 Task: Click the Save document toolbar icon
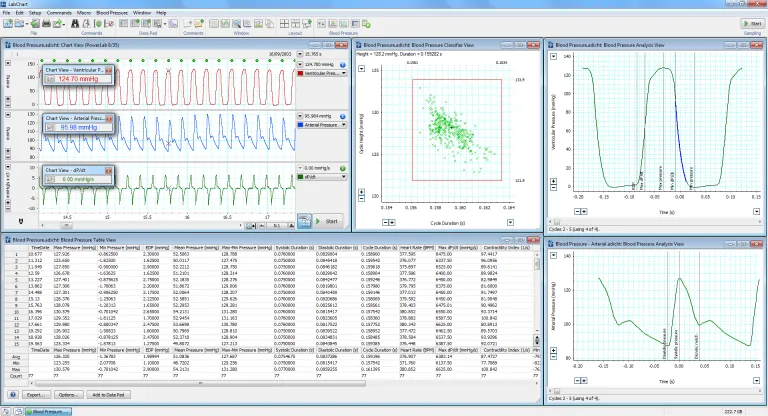pos(35,24)
